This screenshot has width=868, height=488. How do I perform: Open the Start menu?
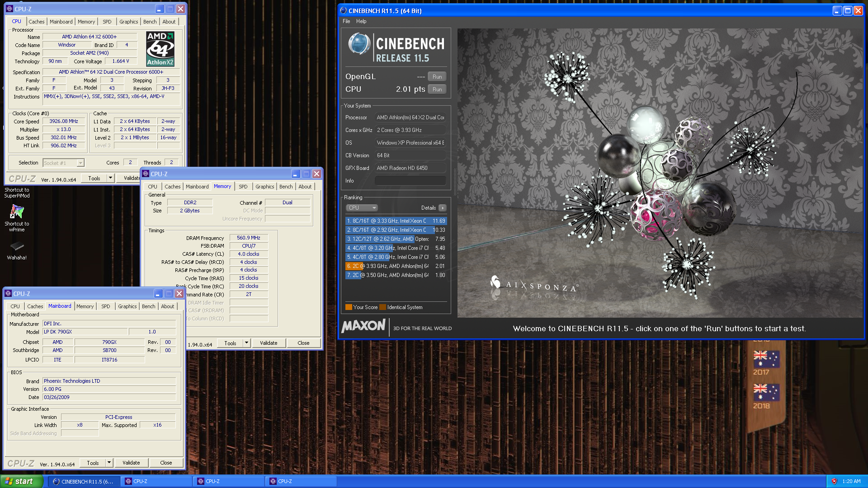click(22, 481)
